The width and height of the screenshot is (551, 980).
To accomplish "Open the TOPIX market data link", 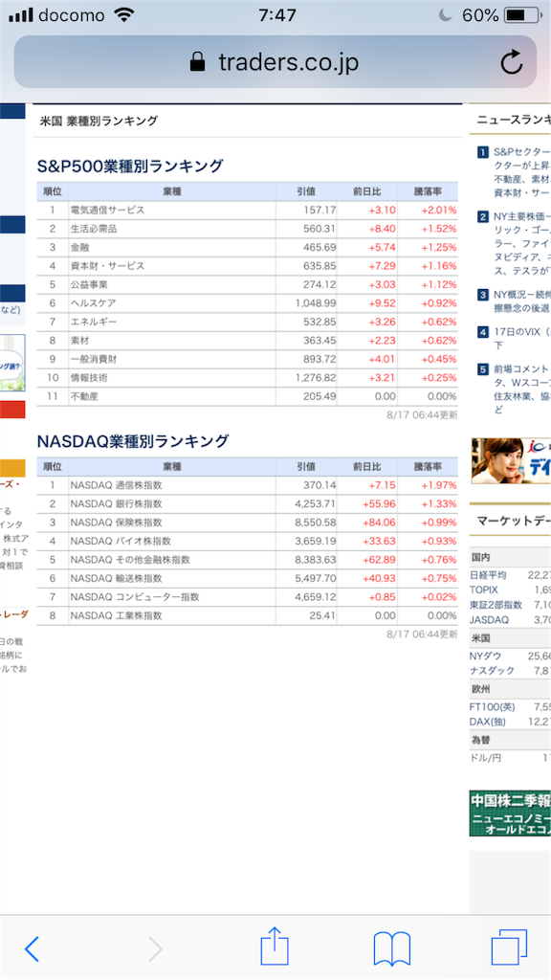I will [484, 590].
